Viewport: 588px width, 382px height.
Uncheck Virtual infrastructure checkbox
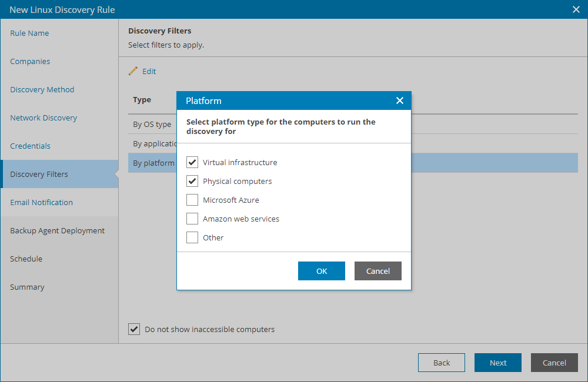(192, 162)
